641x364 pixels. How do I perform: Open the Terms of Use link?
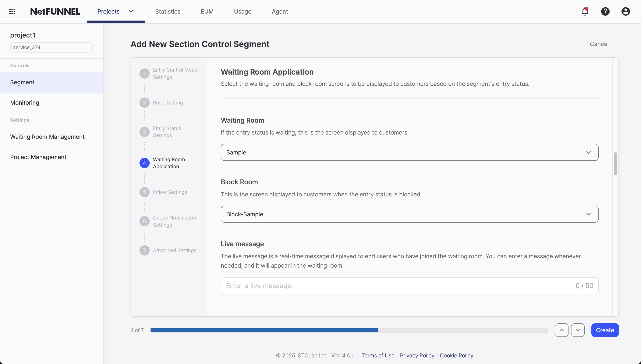[378, 355]
